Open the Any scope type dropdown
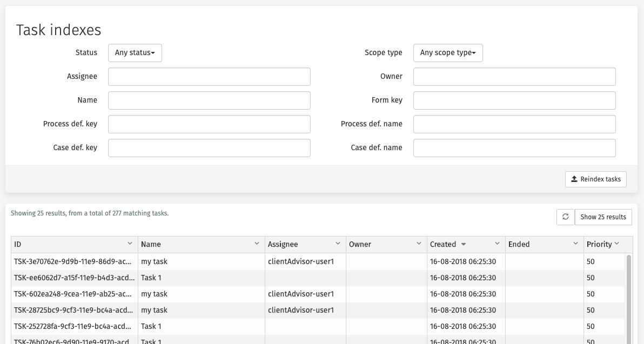The image size is (644, 344). [x=448, y=53]
